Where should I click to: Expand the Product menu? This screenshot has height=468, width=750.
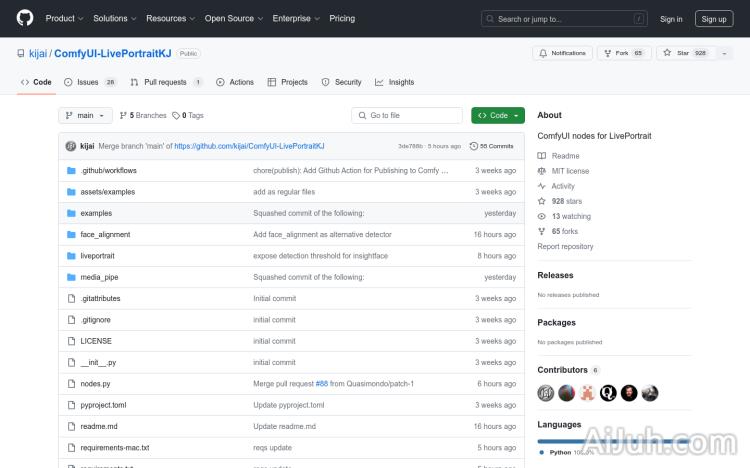click(64, 18)
